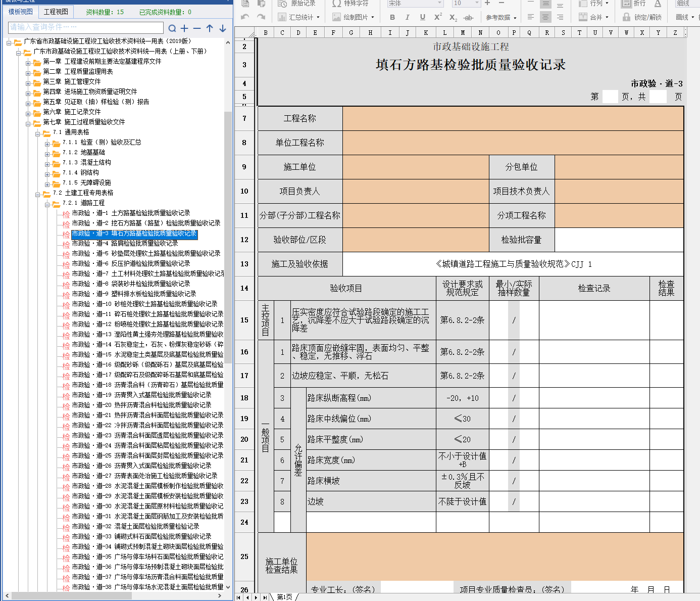Image resolution: width=700 pixels, height=601 pixels.
Task: Center cell text horizontally
Action: (x=545, y=17)
